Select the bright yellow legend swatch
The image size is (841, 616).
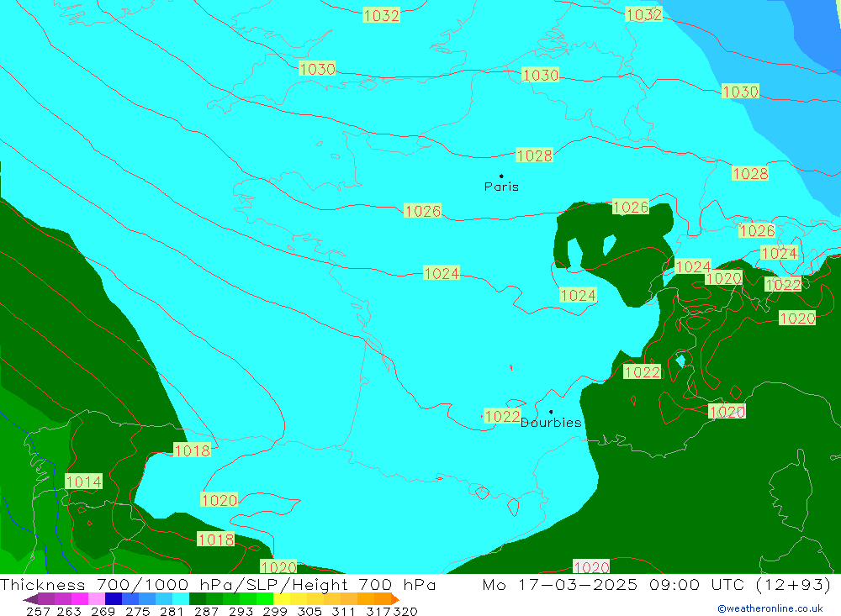[282, 599]
